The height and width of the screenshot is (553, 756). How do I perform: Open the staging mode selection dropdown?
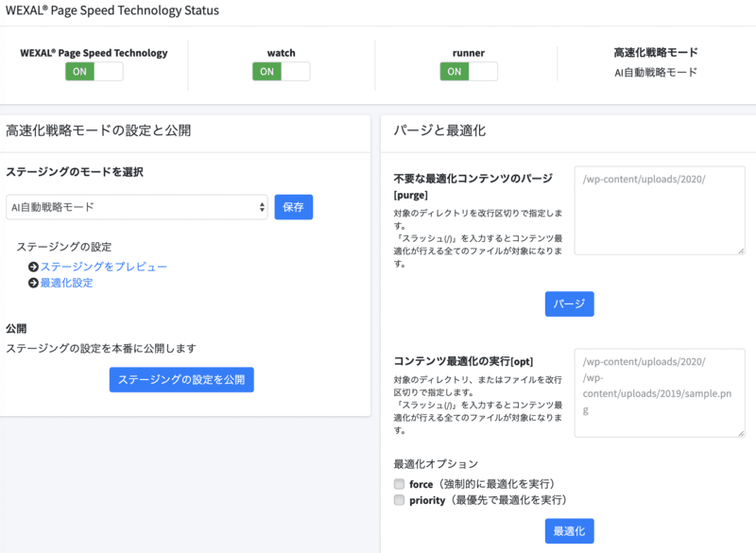(x=137, y=207)
